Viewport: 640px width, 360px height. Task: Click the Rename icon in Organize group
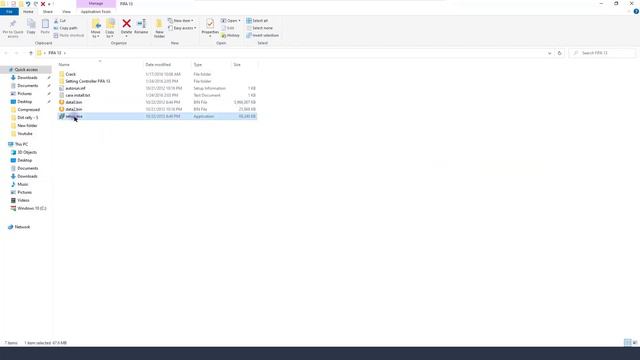tap(141, 24)
